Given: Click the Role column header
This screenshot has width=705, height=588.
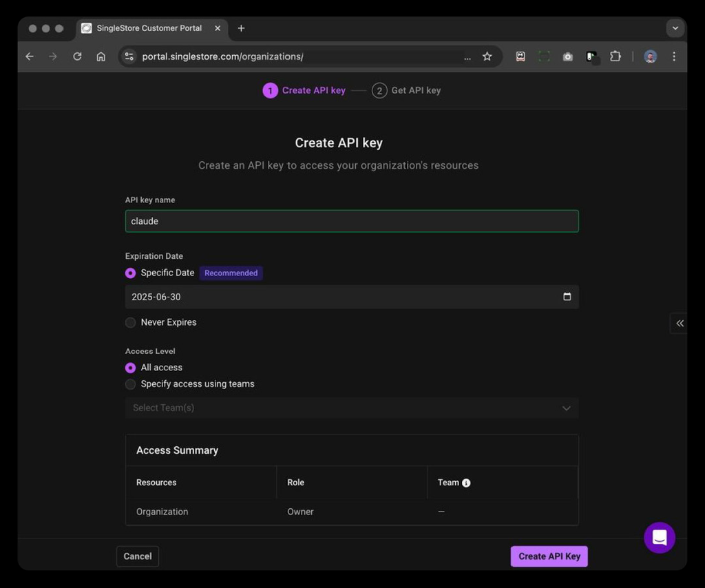Looking at the screenshot, I should point(296,483).
